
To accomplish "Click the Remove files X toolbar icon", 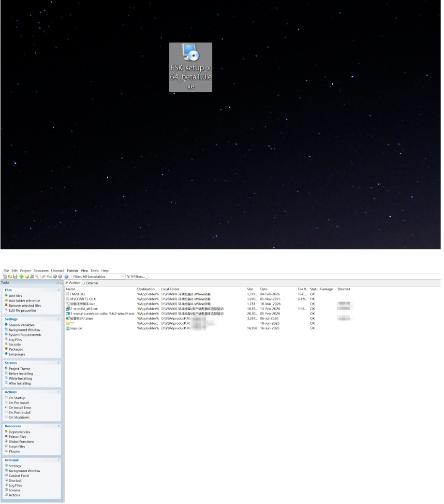I will 32,276.
